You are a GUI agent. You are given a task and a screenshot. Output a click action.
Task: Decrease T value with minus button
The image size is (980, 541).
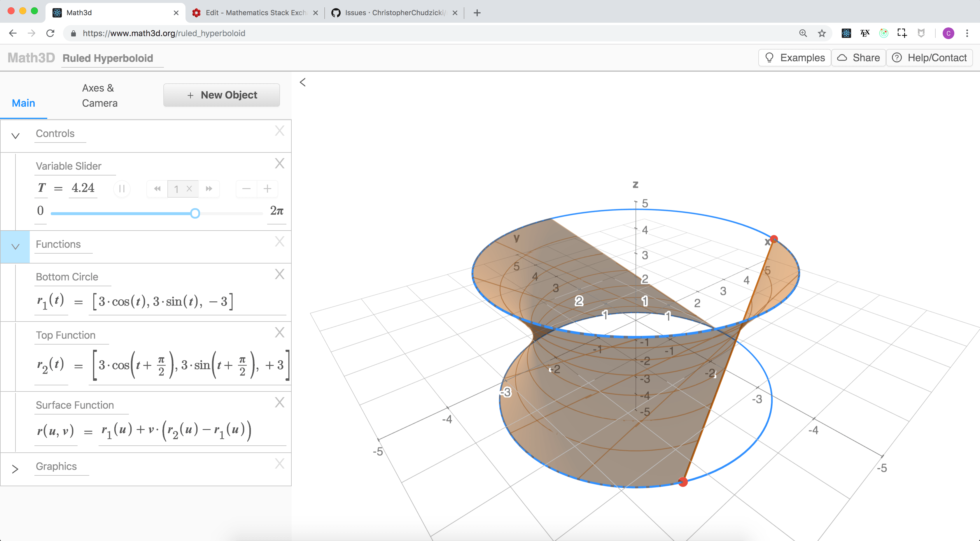point(246,189)
